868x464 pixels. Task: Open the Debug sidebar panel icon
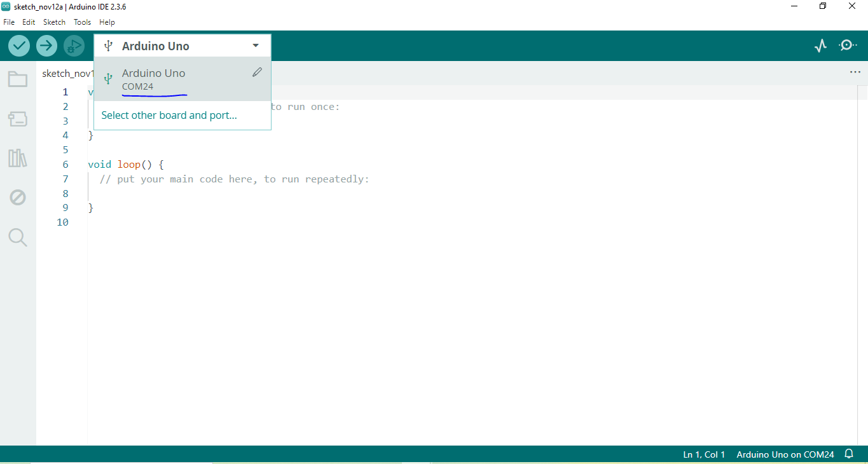click(x=18, y=198)
